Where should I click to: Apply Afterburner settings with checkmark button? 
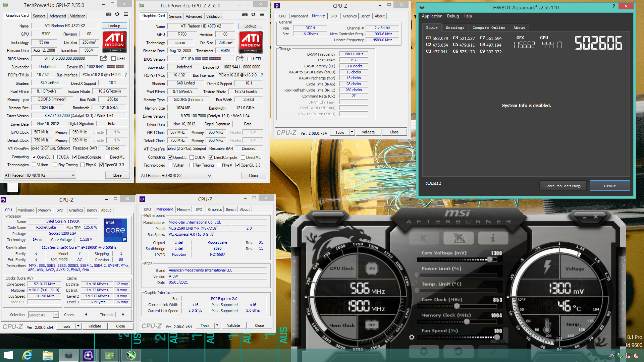coord(492,351)
